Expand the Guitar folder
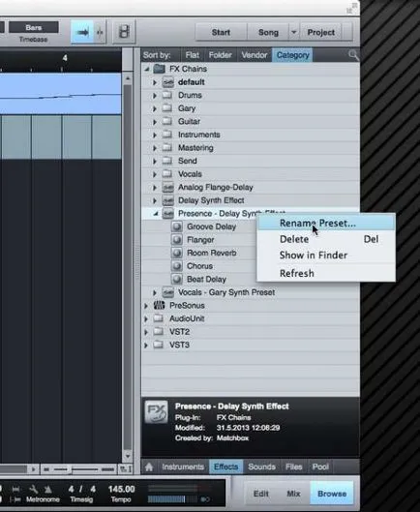This screenshot has height=512, width=420. click(x=155, y=122)
